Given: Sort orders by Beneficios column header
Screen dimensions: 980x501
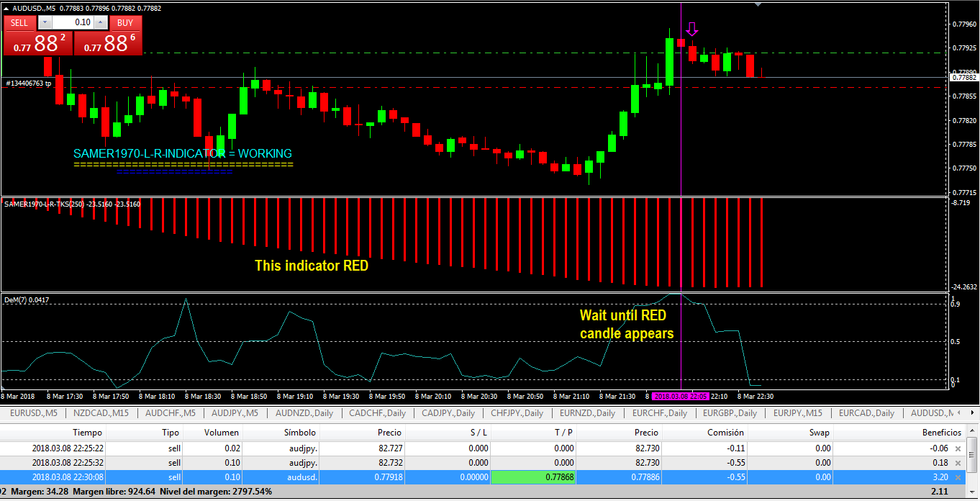Looking at the screenshot, I should pos(942,433).
